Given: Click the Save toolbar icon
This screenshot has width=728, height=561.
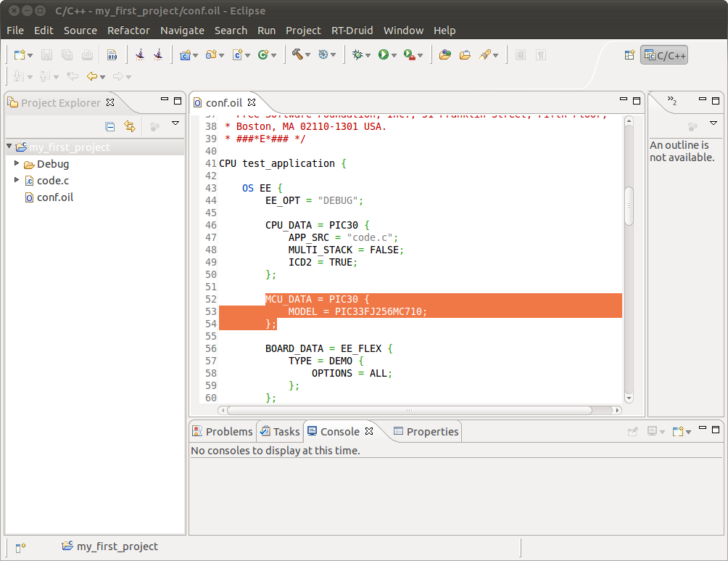Looking at the screenshot, I should (46, 55).
